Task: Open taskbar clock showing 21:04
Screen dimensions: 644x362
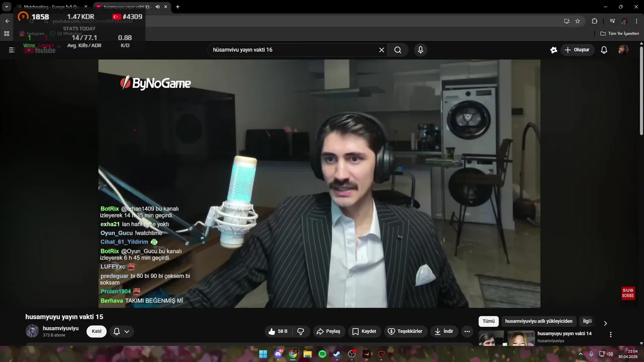Action: [x=628, y=354]
